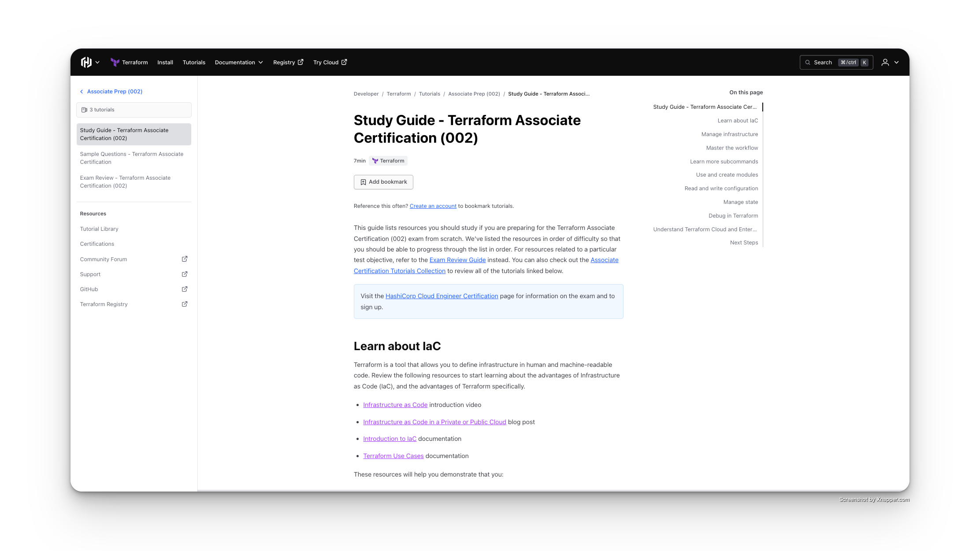Viewport: 980px width, 551px height.
Task: Jump to Master the workflow section
Action: coord(732,148)
